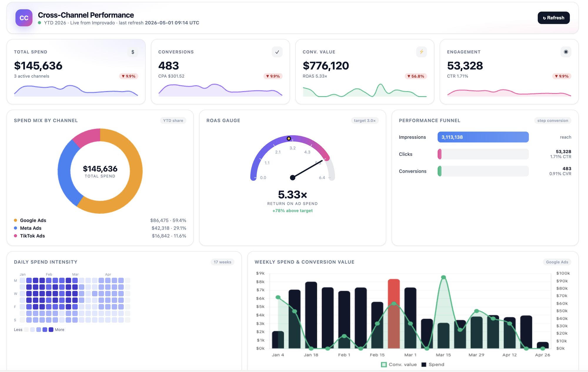Click the Apr 26 spend bar

click(x=543, y=345)
